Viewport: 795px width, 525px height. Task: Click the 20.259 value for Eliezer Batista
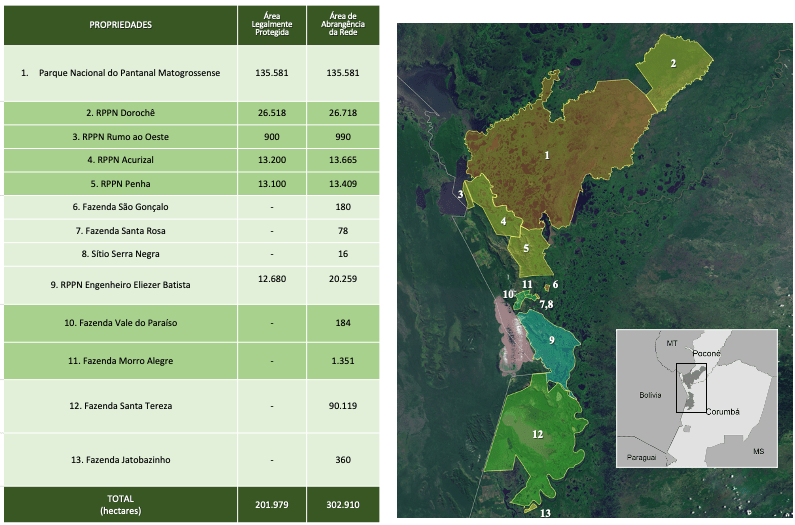(x=343, y=285)
